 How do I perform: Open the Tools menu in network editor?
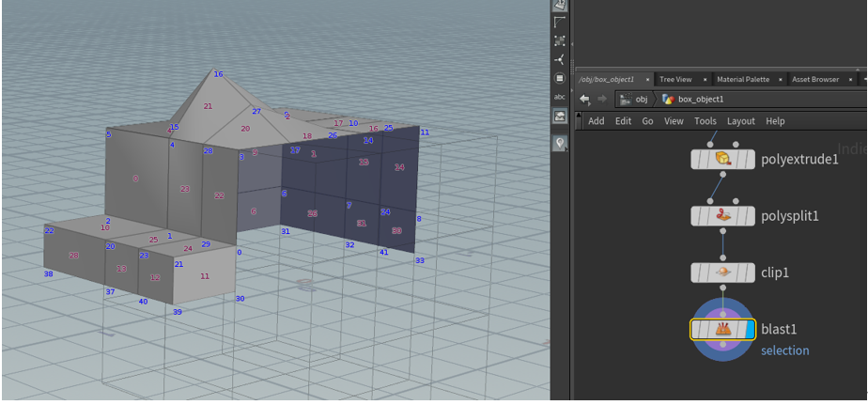pos(705,121)
